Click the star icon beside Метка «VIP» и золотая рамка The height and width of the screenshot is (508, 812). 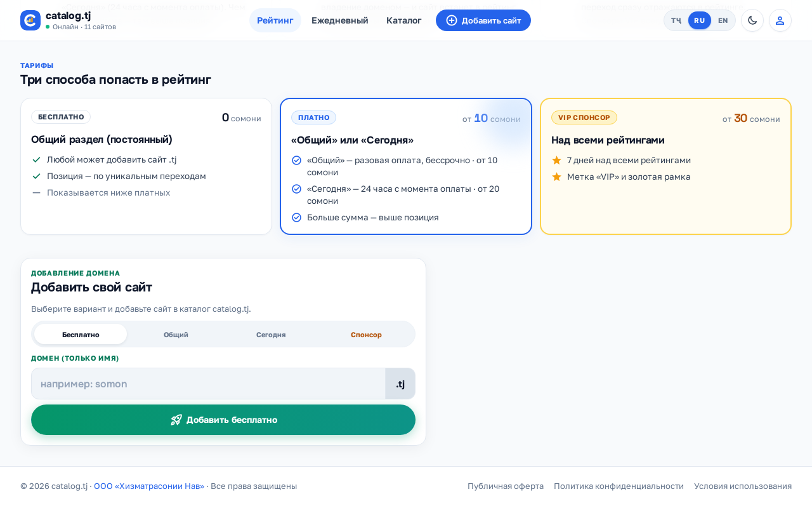pyautogui.click(x=556, y=177)
